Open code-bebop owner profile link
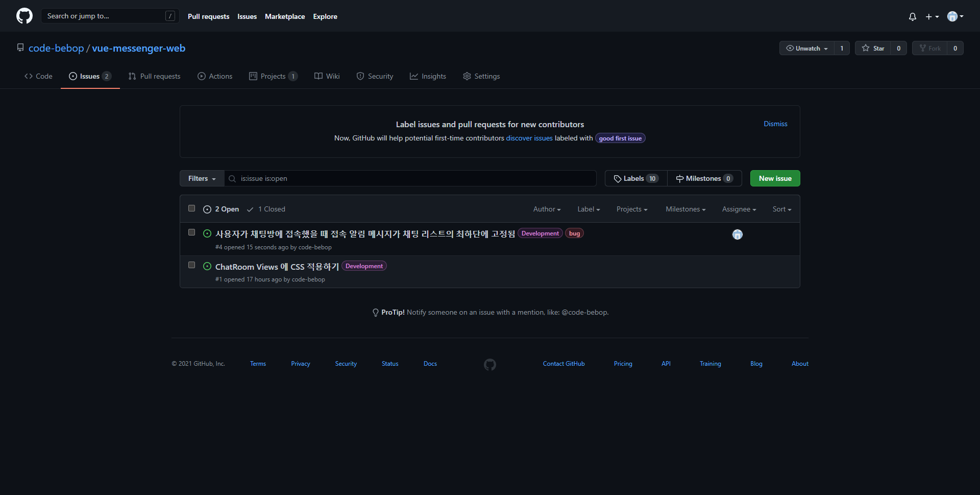 point(56,48)
